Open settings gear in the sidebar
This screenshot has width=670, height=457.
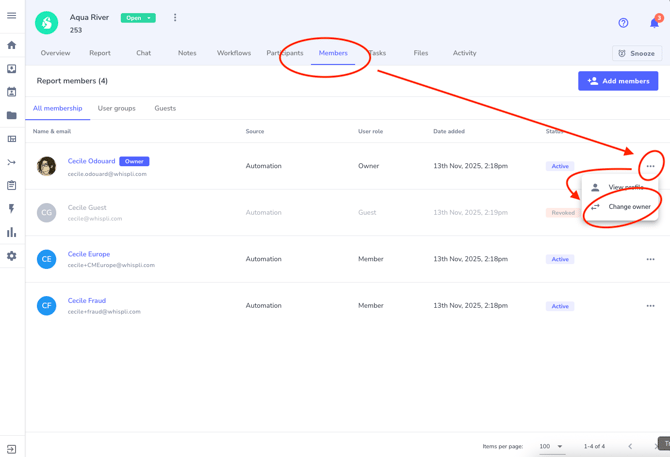(12, 256)
